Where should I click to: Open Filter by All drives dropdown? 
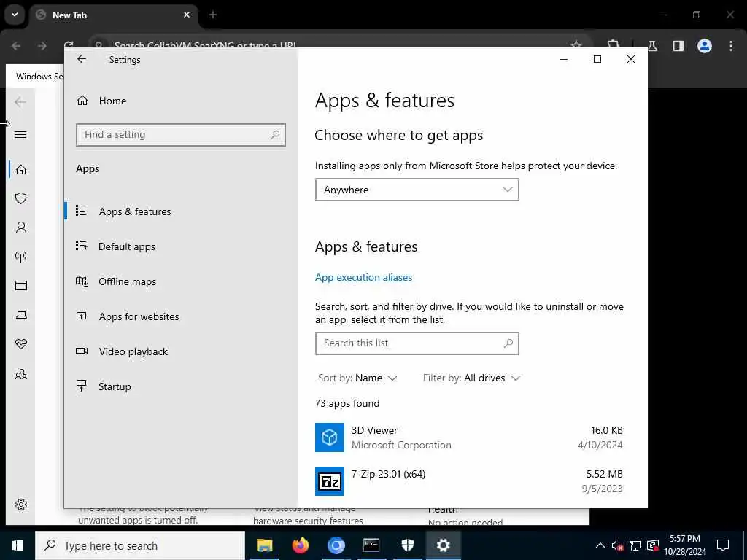(471, 378)
